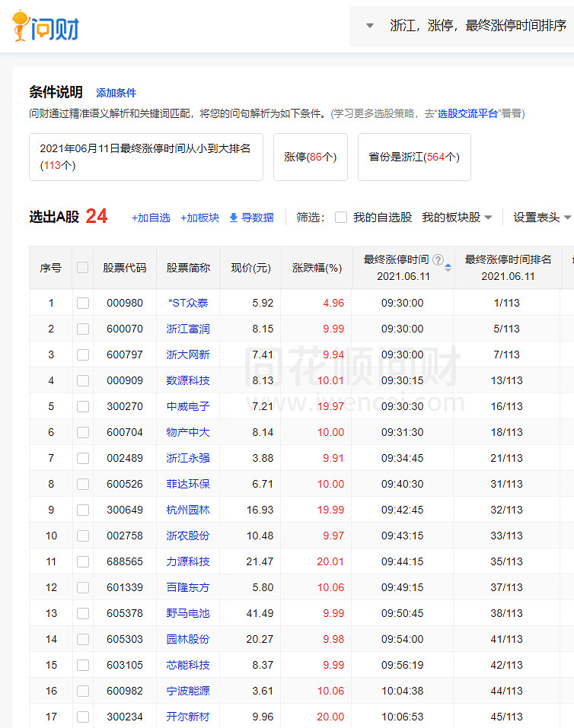Click the 股票代码 column header

point(125,268)
